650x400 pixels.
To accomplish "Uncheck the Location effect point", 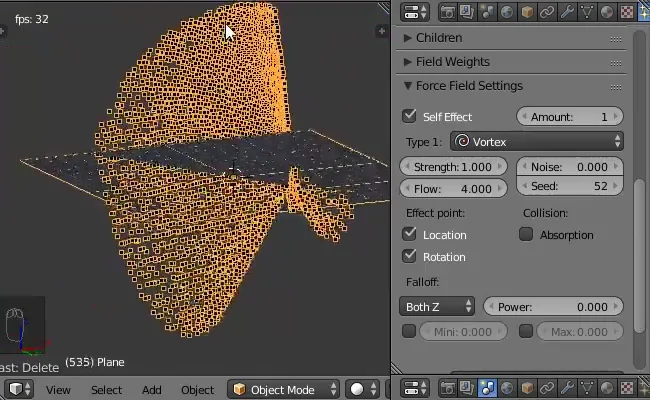I will pyautogui.click(x=409, y=234).
